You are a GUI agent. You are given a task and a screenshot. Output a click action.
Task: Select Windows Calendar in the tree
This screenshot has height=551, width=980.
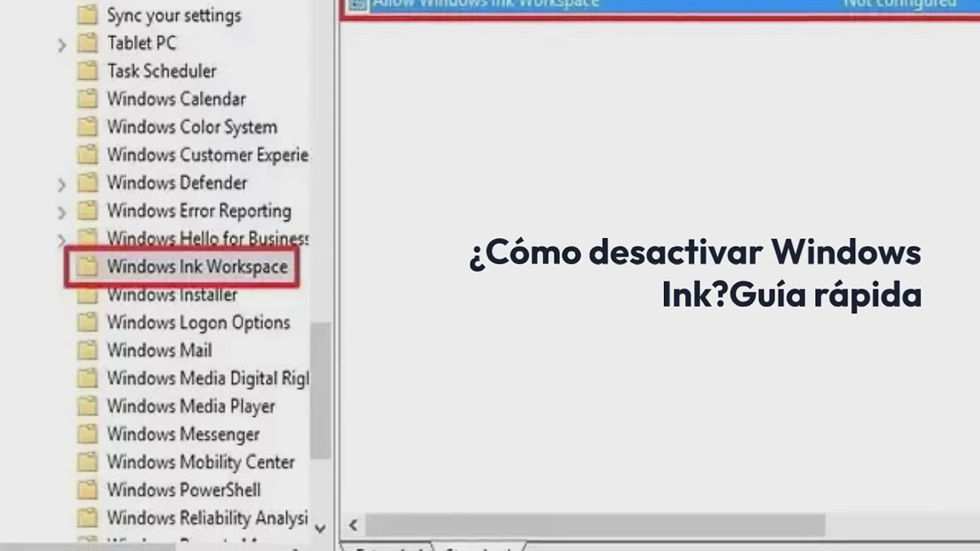[176, 99]
